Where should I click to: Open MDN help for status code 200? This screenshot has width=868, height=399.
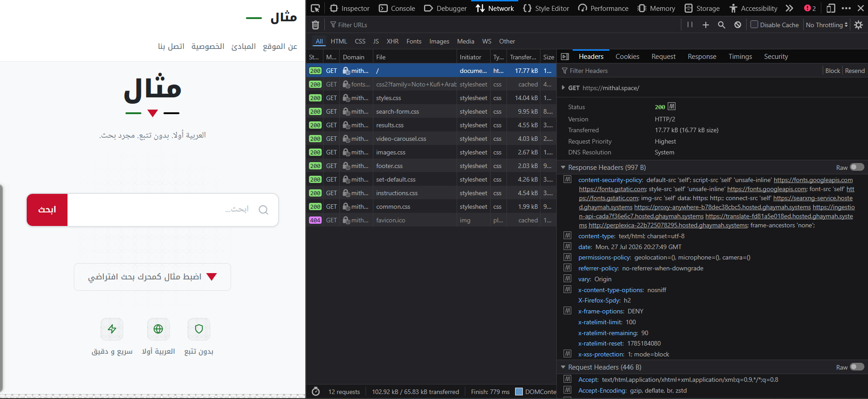[x=672, y=106]
